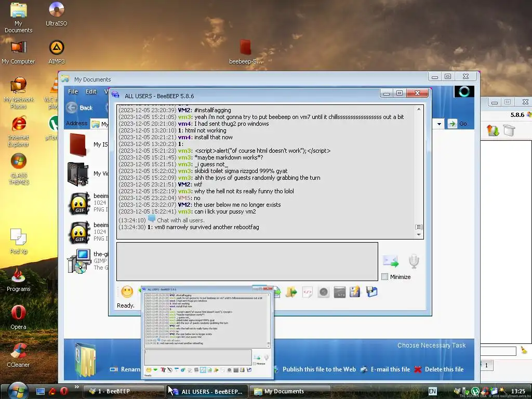Screen dimensions: 532x399
Task: Click message 'the user below me no longer exists'
Action: [x=237, y=205]
